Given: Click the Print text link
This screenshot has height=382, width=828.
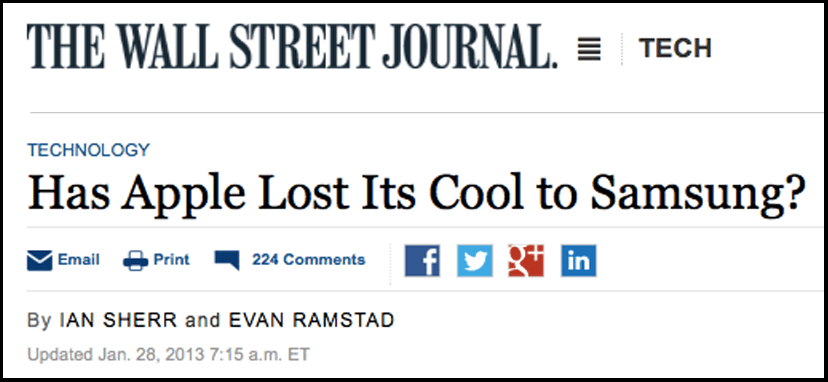Looking at the screenshot, I should (x=172, y=260).
